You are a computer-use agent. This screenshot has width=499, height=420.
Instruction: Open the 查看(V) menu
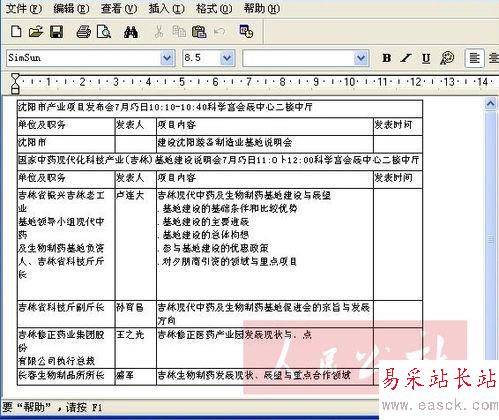click(119, 8)
